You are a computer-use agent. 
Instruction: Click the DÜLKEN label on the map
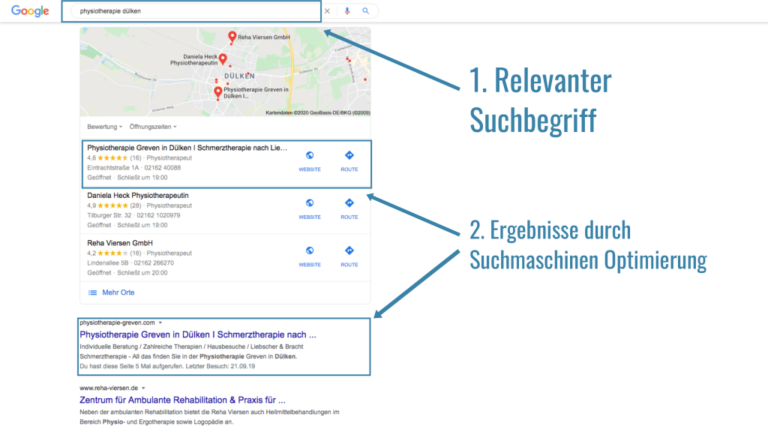(x=240, y=76)
